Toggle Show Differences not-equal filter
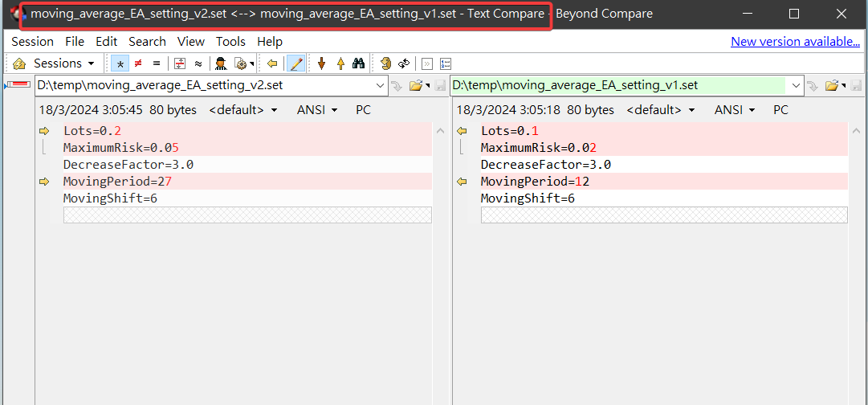Image resolution: width=868 pixels, height=405 pixels. (138, 63)
